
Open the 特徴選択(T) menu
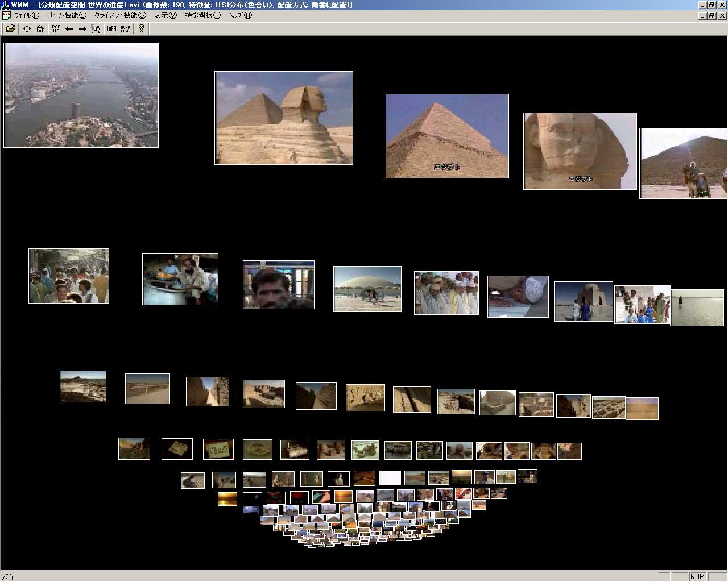click(x=202, y=15)
